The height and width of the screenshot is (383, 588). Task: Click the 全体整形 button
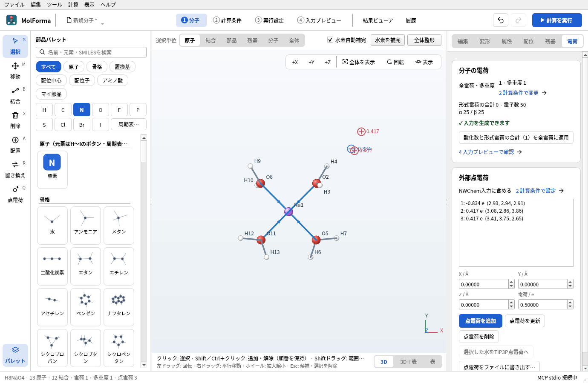(x=424, y=40)
